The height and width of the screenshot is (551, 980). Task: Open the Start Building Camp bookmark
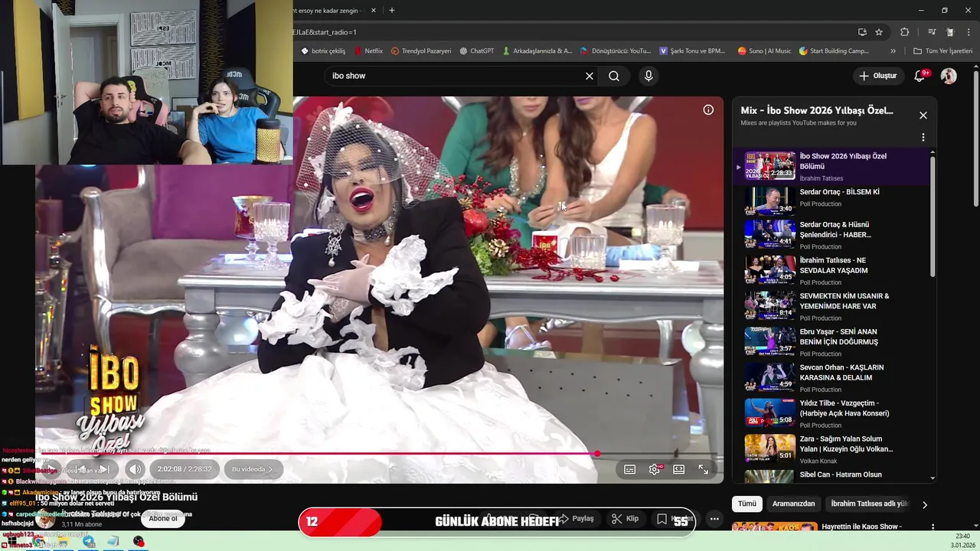(834, 51)
